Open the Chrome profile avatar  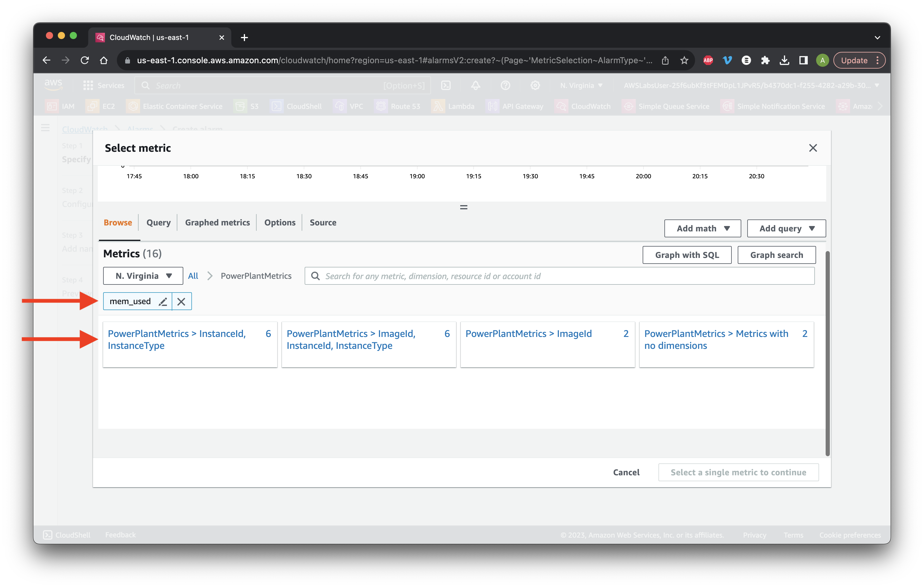pos(822,60)
